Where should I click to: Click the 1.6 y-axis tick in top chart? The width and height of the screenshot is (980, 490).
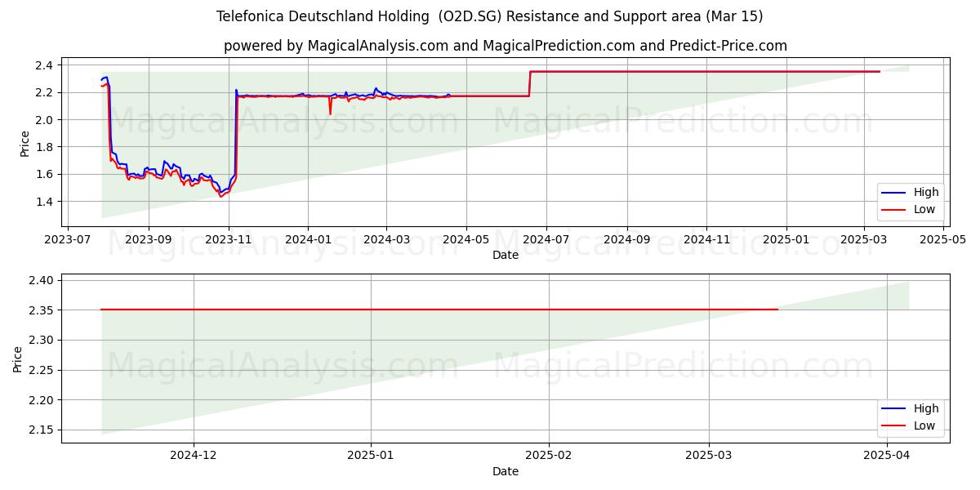[x=46, y=175]
